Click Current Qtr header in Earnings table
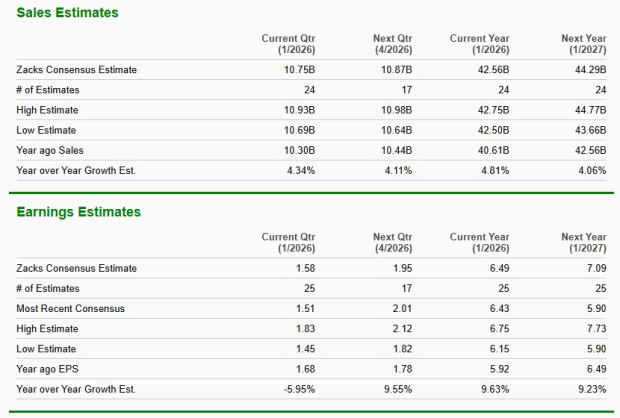This screenshot has height=418, width=620. [288, 242]
